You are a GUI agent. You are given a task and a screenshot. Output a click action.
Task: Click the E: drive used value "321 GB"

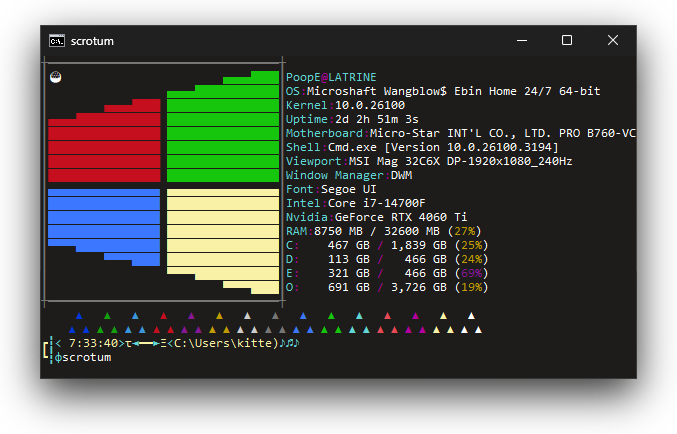pyautogui.click(x=349, y=273)
